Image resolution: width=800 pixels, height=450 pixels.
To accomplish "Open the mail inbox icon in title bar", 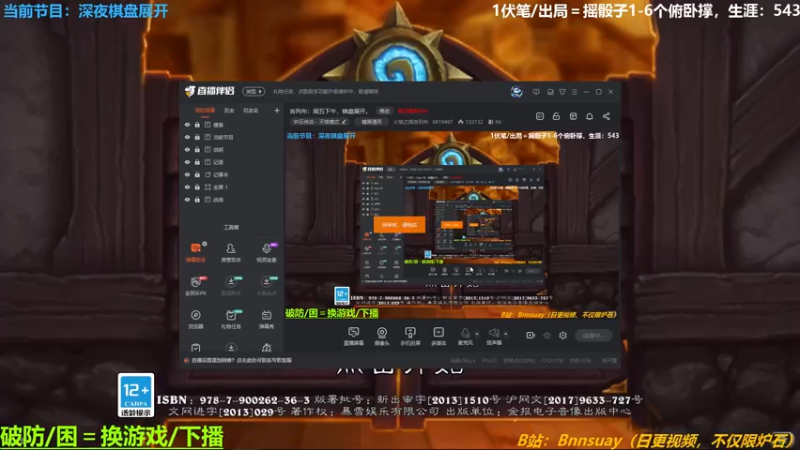I will tap(550, 92).
